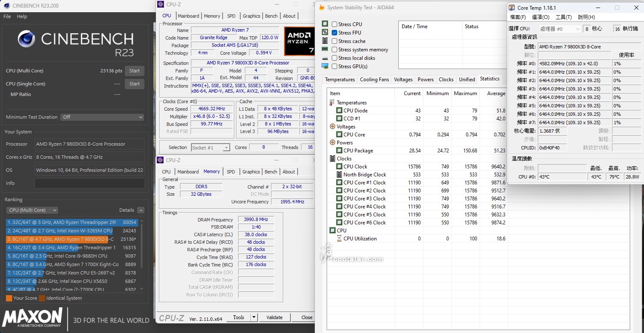This screenshot has height=333, width=644.
Task: Open the AIDA64 Unified tab
Action: coord(467,79)
